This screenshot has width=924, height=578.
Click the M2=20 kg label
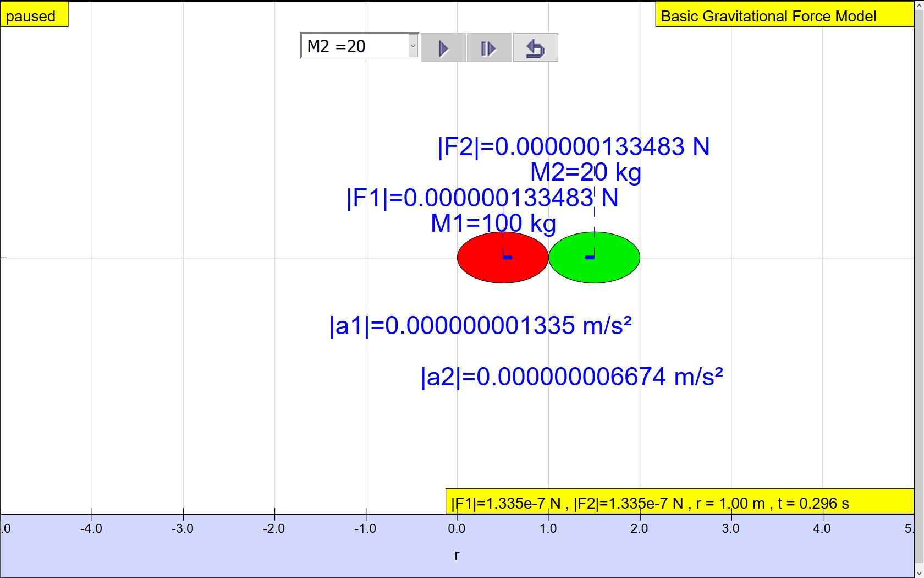[586, 172]
